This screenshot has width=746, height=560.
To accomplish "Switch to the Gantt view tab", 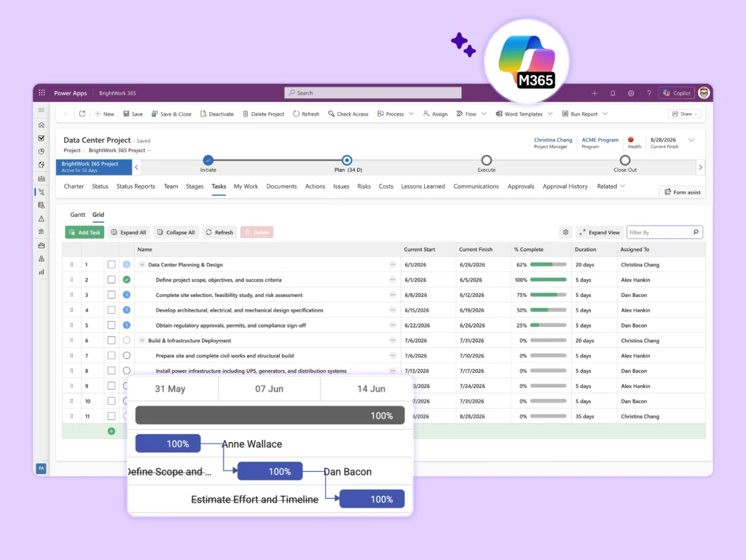I will click(x=77, y=214).
